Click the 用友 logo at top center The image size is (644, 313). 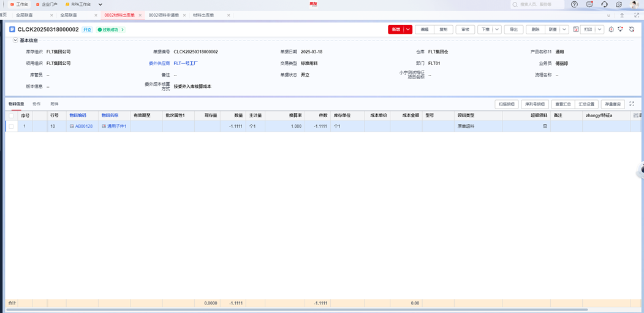pyautogui.click(x=314, y=4)
